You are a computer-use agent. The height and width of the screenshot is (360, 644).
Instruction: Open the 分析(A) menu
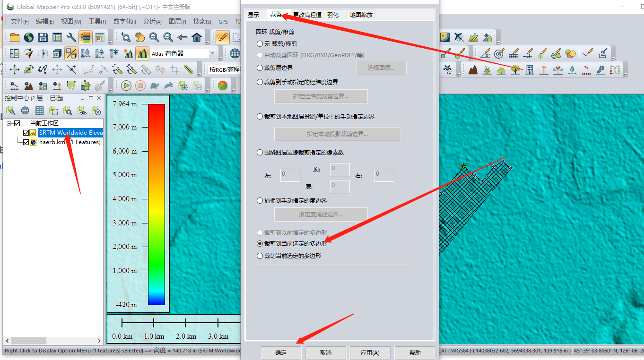tap(152, 21)
